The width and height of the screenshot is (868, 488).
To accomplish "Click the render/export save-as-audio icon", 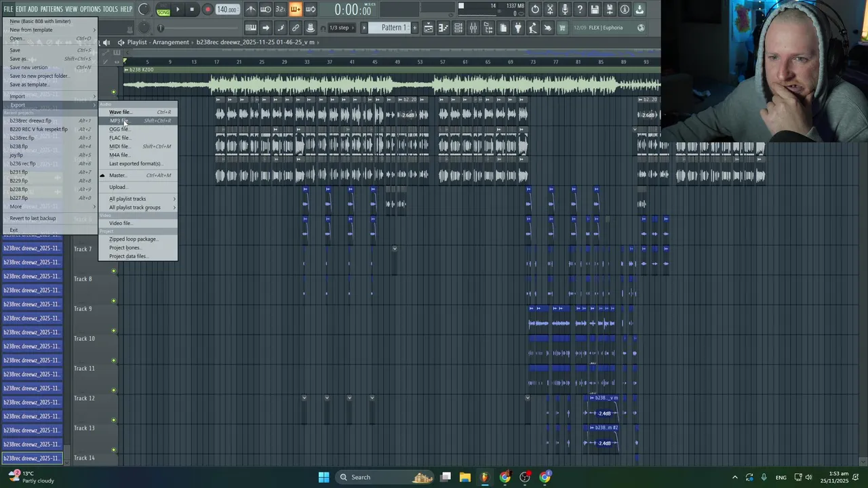I will click(x=610, y=9).
